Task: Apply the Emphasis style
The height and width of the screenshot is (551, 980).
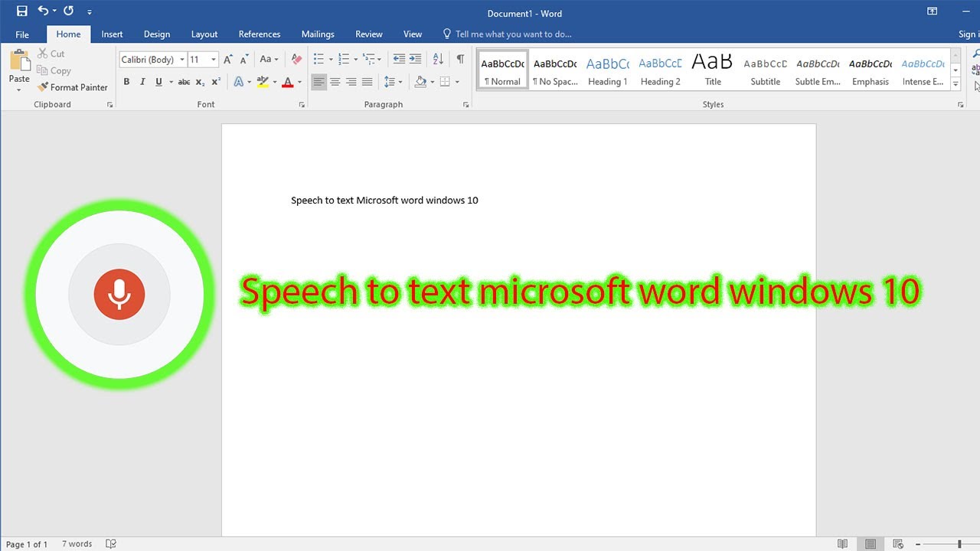Action: click(x=871, y=70)
